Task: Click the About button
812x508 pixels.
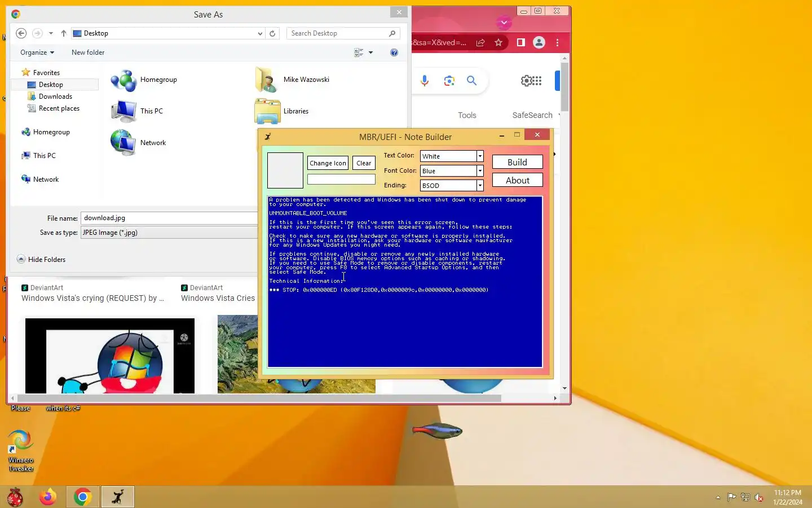Action: [x=517, y=180]
